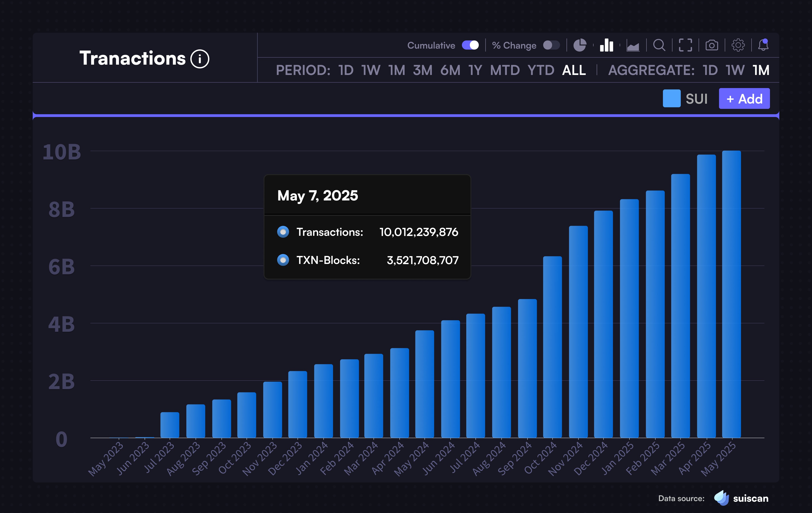
Task: Select the MTD period option
Action: pos(505,70)
